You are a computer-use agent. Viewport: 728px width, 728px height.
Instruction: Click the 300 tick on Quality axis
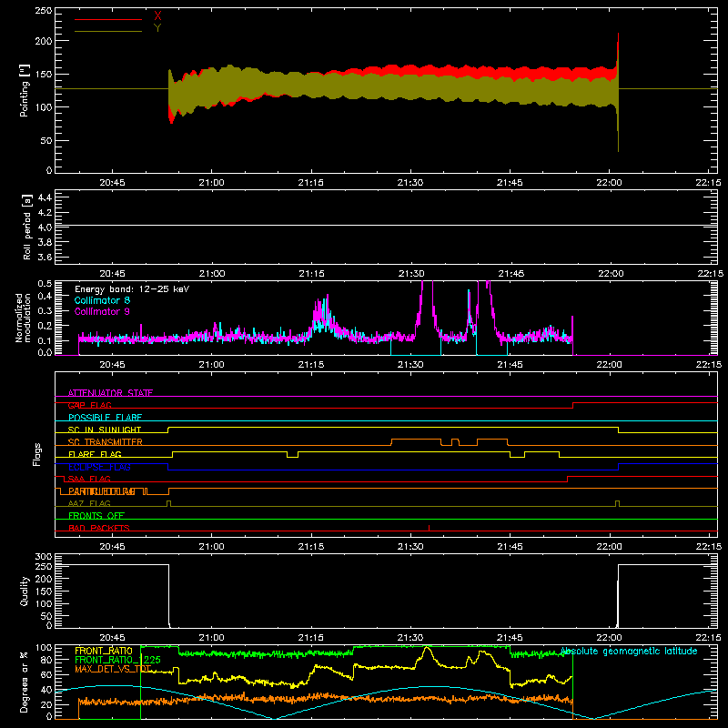[44, 557]
